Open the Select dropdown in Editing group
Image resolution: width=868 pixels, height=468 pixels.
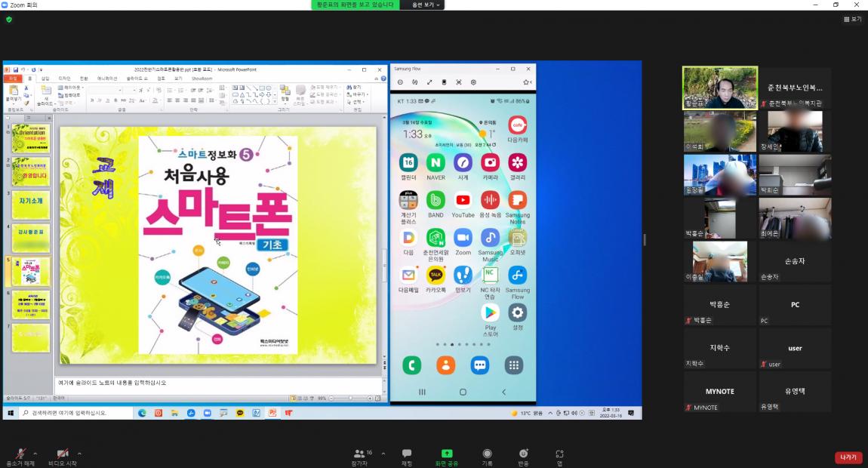click(356, 102)
